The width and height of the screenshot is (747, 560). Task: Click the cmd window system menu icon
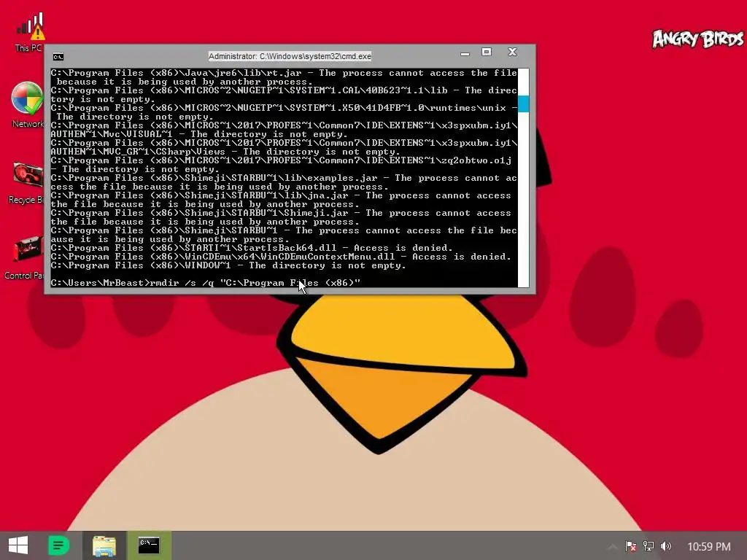pyautogui.click(x=58, y=57)
